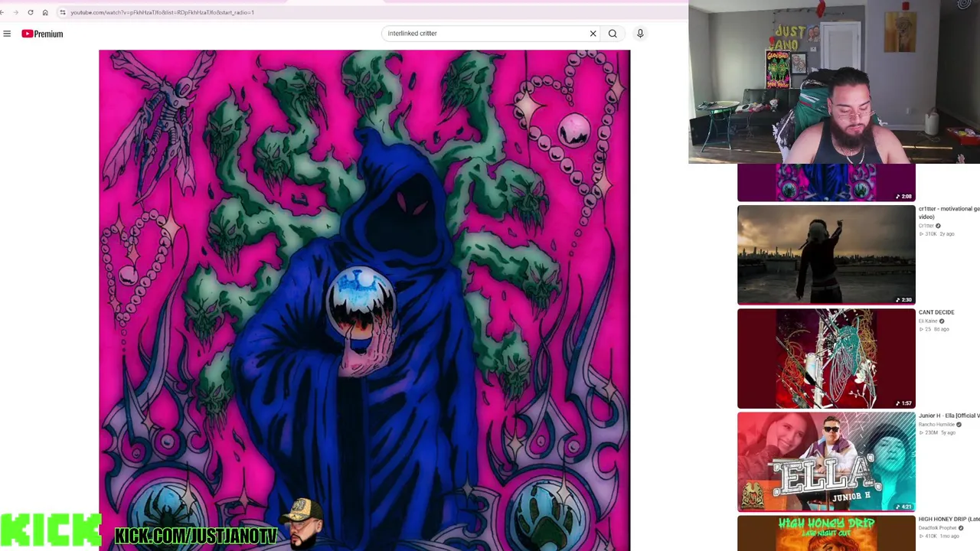Screen dimensions: 980x551
Task: Open the browser home page button
Action: click(x=45, y=12)
